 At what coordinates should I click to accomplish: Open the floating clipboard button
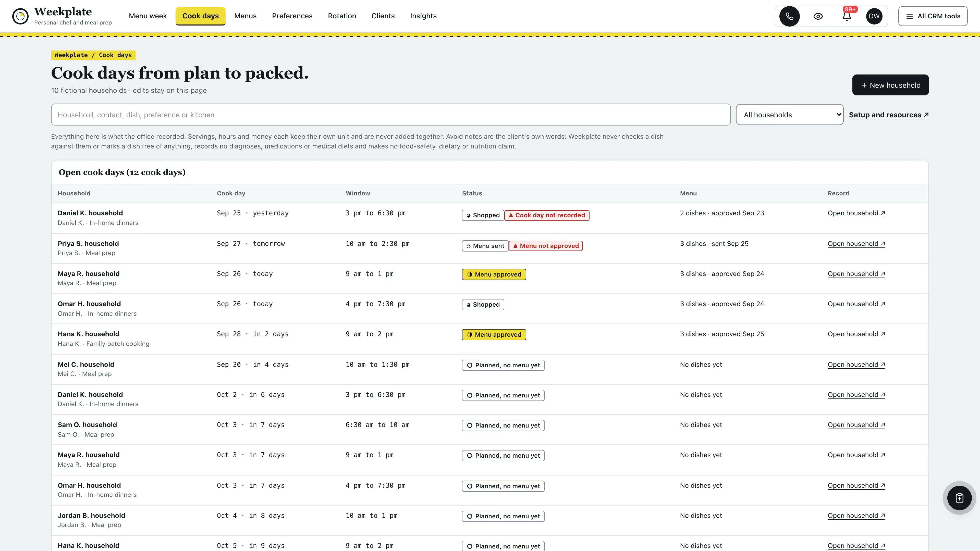pos(959,498)
